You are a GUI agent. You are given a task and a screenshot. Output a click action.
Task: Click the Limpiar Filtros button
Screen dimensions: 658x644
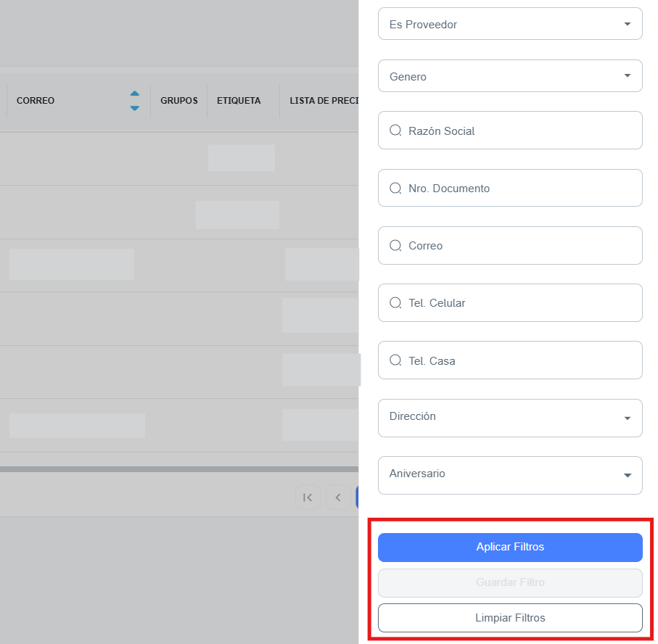(510, 618)
